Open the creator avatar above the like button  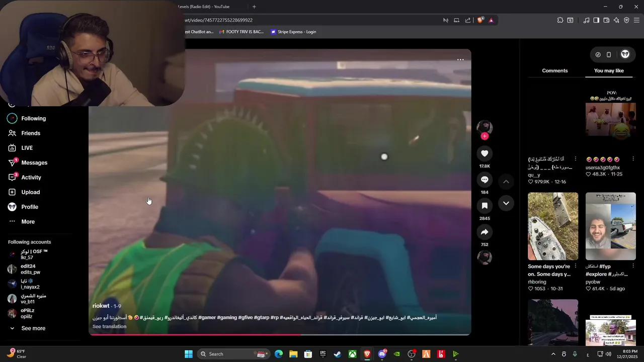(x=485, y=127)
